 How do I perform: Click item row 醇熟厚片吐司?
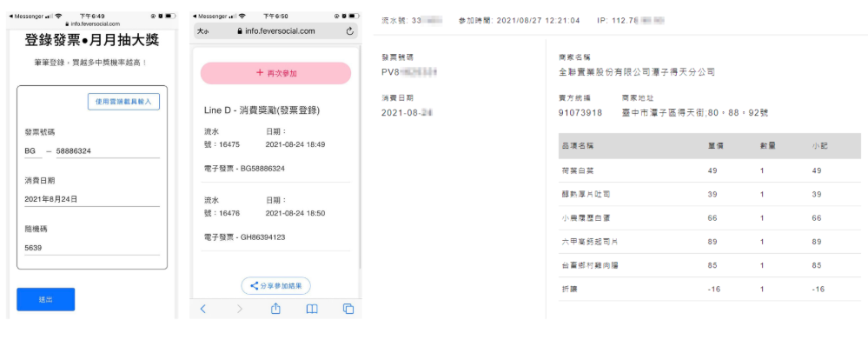pos(710,195)
